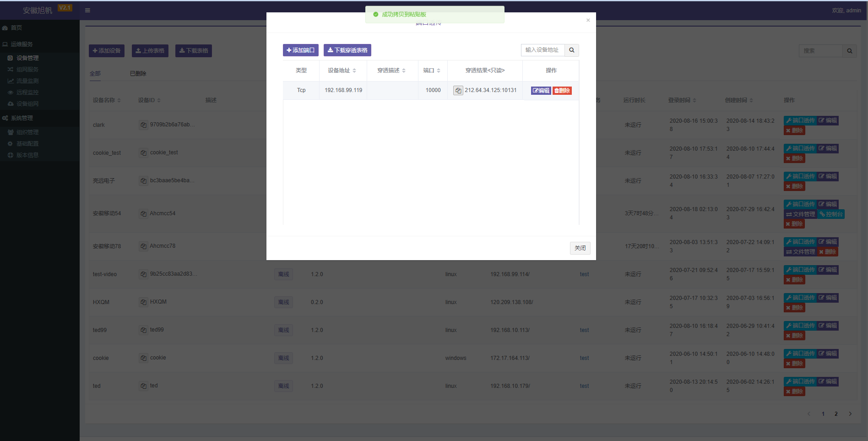868x441 pixels.
Task: Open 设备管理 in sidebar
Action: click(40, 58)
